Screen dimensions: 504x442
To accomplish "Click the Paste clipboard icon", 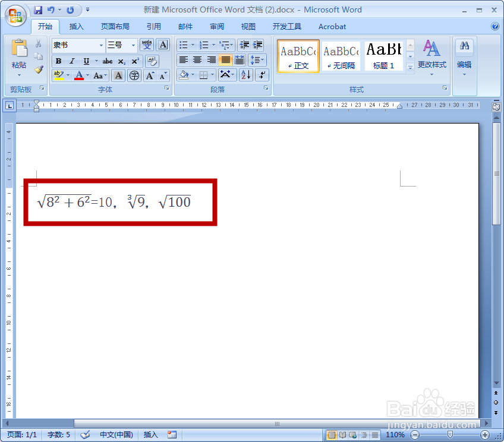I will click(x=19, y=49).
